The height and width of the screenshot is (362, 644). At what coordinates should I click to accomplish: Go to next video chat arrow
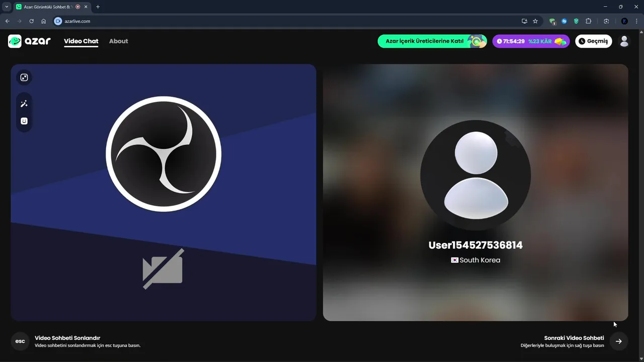pos(619,341)
